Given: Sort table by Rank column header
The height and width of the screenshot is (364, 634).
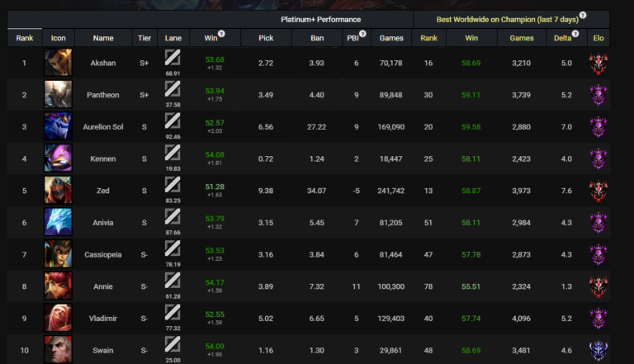Looking at the screenshot, I should 24,38.
